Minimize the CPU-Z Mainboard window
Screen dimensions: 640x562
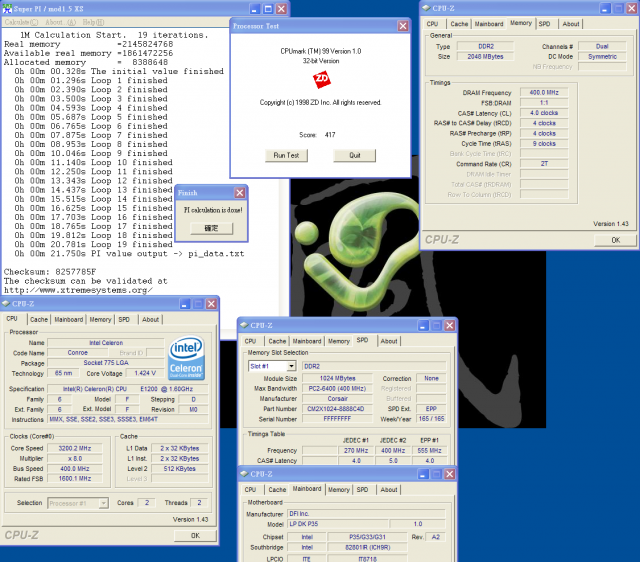click(423, 474)
